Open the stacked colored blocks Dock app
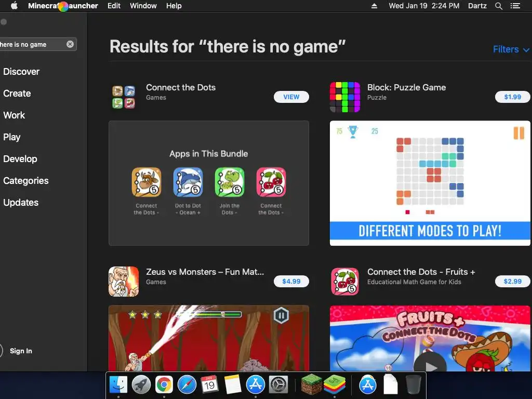The image size is (532, 399). point(335,385)
